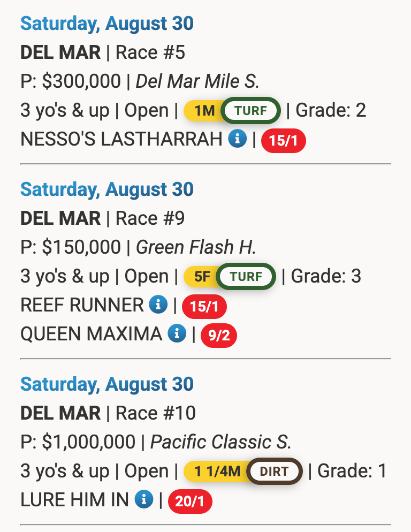The height and width of the screenshot is (532, 411).
Task: Click the 20/1 odds badge
Action: coord(190,502)
